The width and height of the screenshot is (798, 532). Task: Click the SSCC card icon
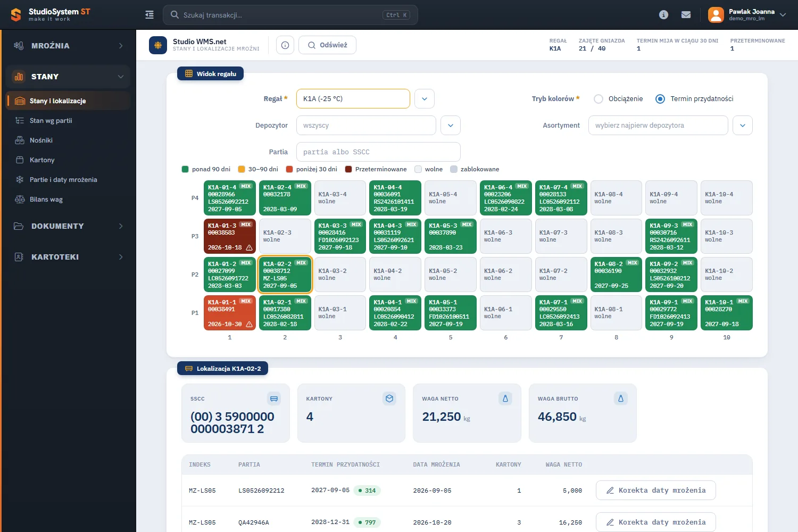[x=274, y=398]
